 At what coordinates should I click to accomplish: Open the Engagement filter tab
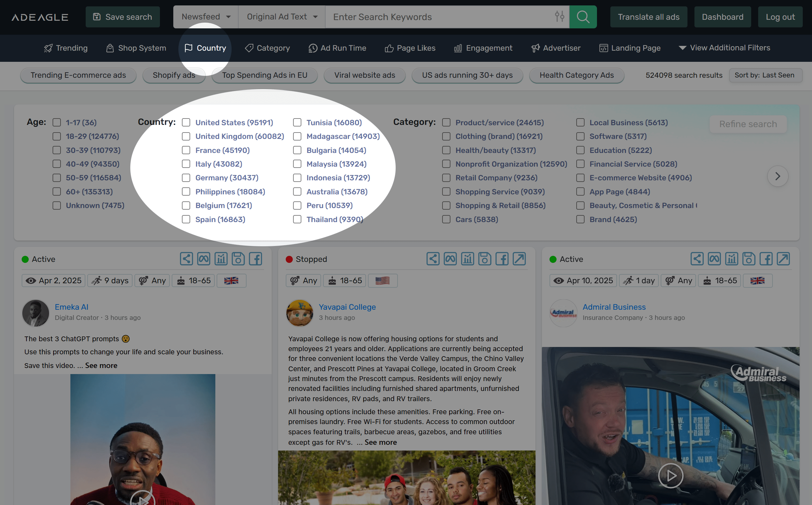coord(483,48)
